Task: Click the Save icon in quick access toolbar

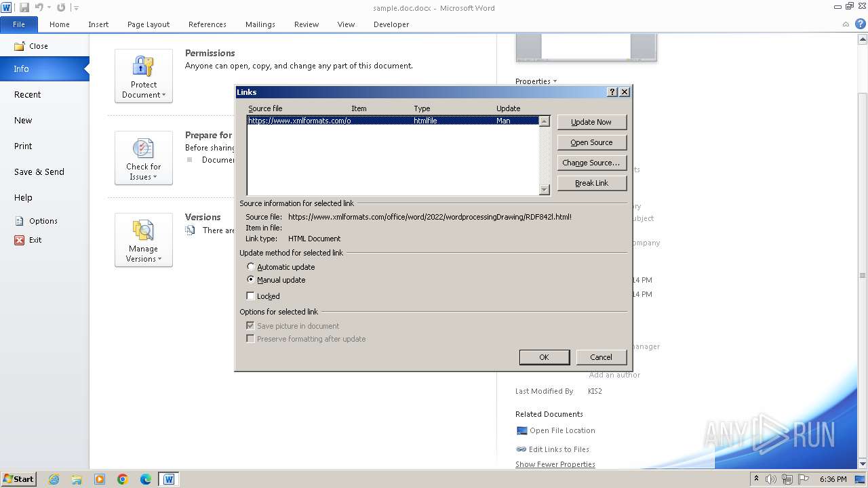Action: [x=24, y=7]
